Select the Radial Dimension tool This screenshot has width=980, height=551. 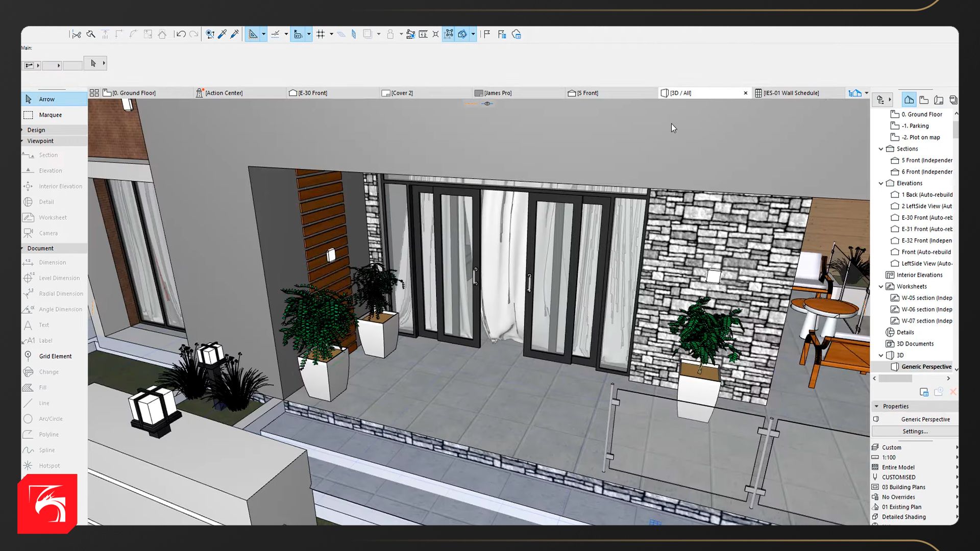(x=54, y=294)
